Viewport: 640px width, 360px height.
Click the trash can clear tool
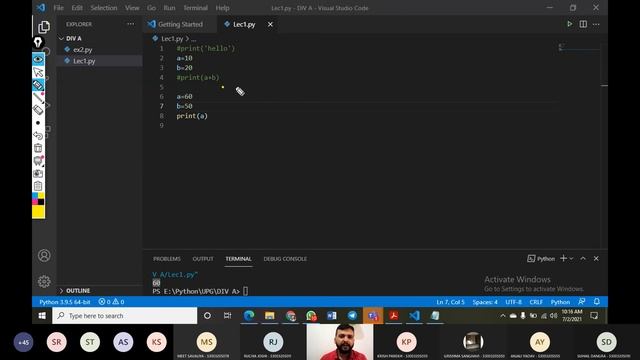pyautogui.click(x=38, y=148)
